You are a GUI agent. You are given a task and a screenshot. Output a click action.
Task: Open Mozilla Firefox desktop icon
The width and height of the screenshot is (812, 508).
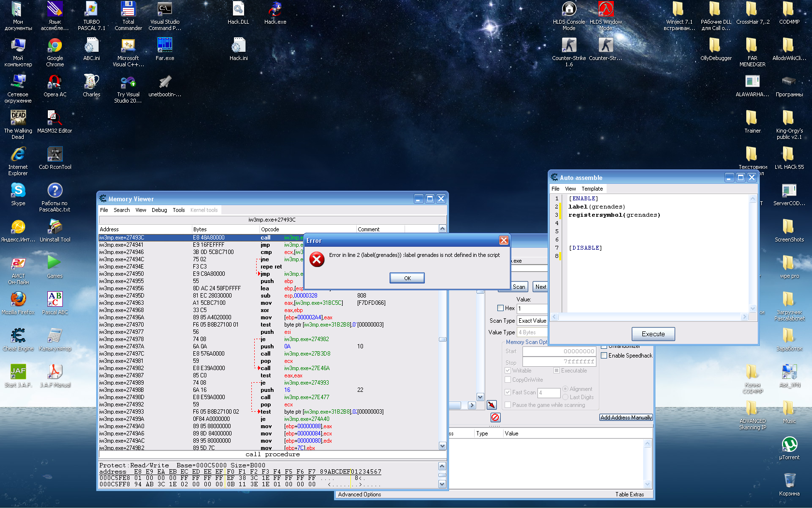click(18, 303)
